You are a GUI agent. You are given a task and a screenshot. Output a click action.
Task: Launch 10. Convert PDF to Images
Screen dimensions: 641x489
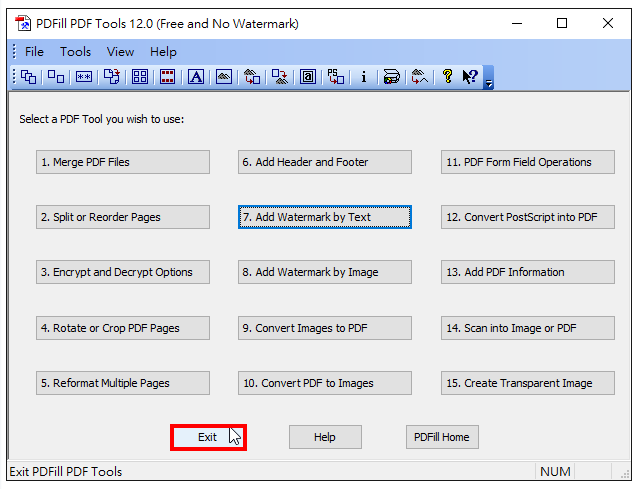pos(325,383)
